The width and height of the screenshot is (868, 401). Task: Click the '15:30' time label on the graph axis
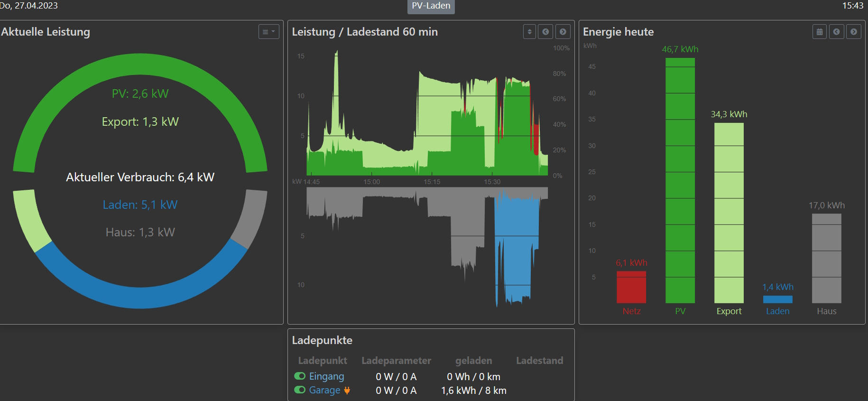pyautogui.click(x=492, y=182)
